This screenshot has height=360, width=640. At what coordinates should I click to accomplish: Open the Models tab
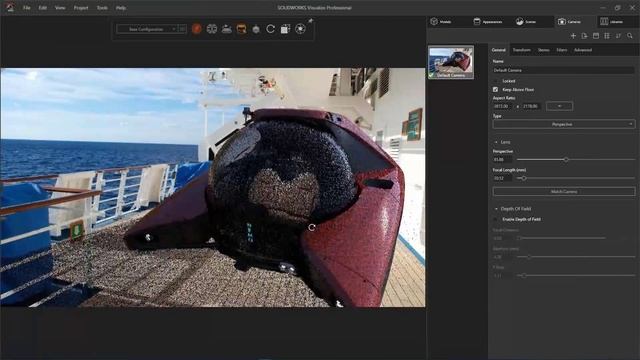pyautogui.click(x=441, y=22)
